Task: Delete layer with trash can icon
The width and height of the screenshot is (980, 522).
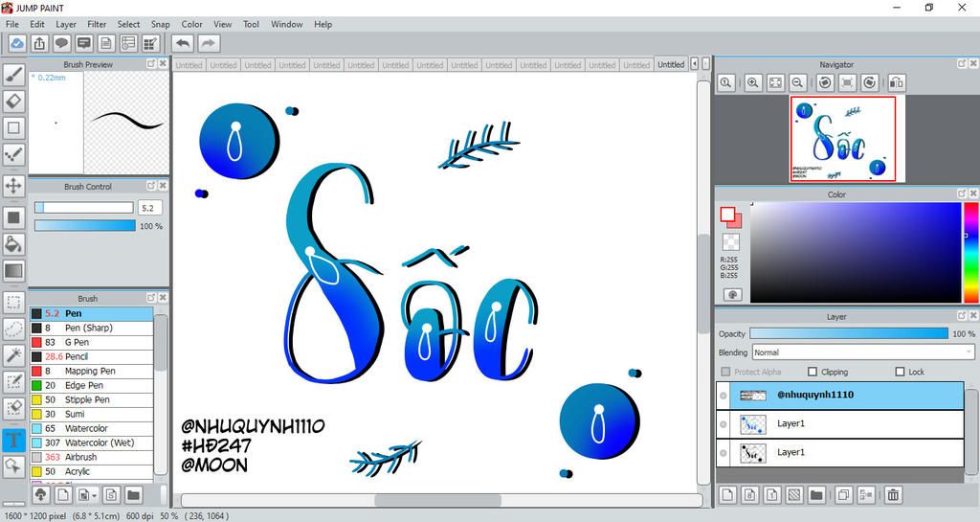Action: tap(893, 495)
